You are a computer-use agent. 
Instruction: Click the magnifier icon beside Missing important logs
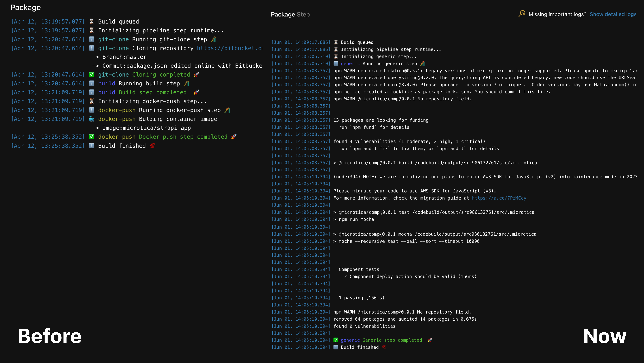(x=522, y=14)
